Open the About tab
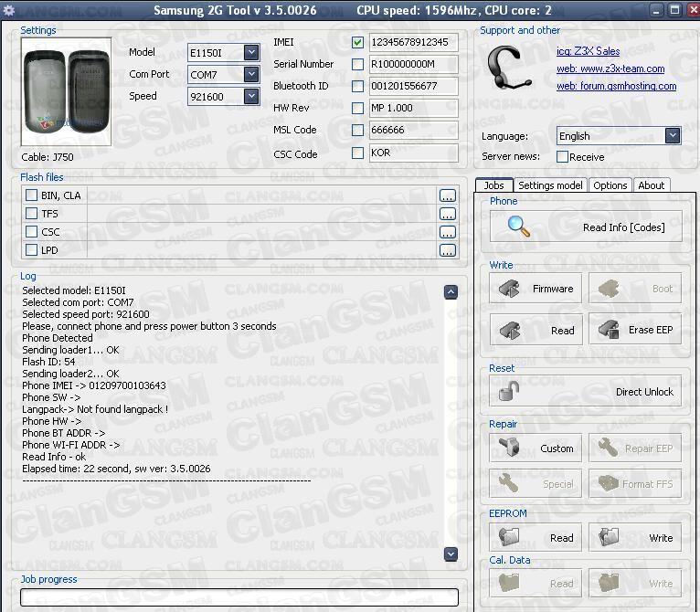The height and width of the screenshot is (612, 700). tap(651, 185)
